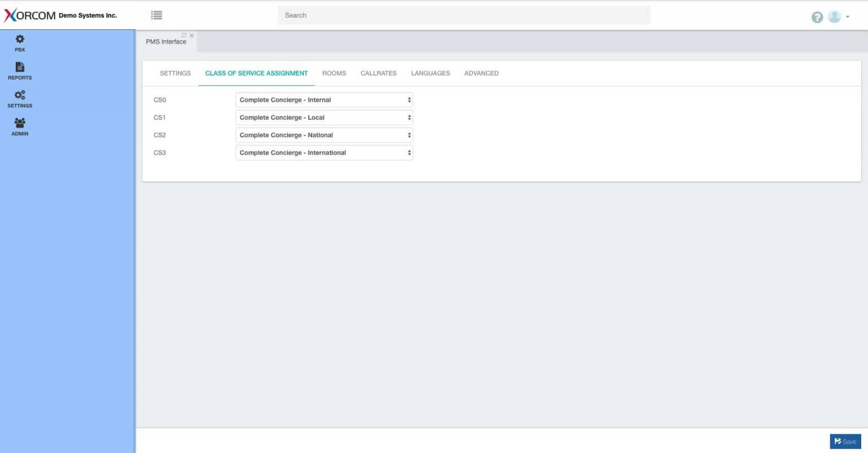Click the Save button
868x453 pixels.
click(x=845, y=441)
